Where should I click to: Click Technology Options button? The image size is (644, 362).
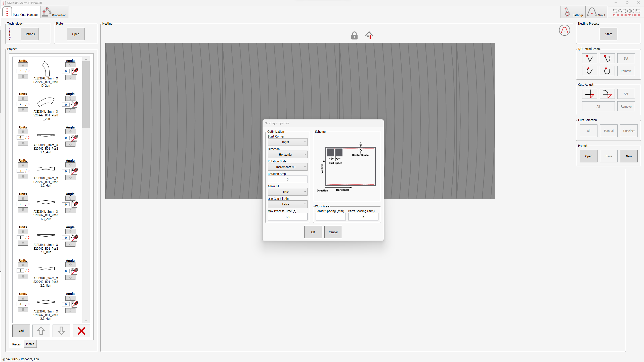[30, 34]
